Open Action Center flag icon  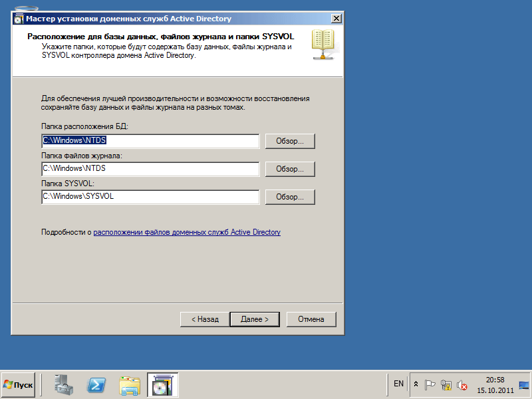[x=430, y=385]
